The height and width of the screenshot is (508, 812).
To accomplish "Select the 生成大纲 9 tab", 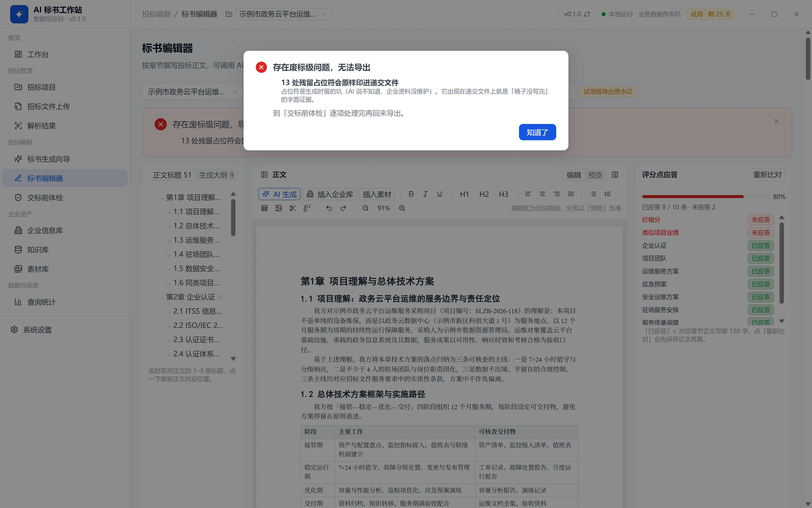I will click(x=216, y=175).
